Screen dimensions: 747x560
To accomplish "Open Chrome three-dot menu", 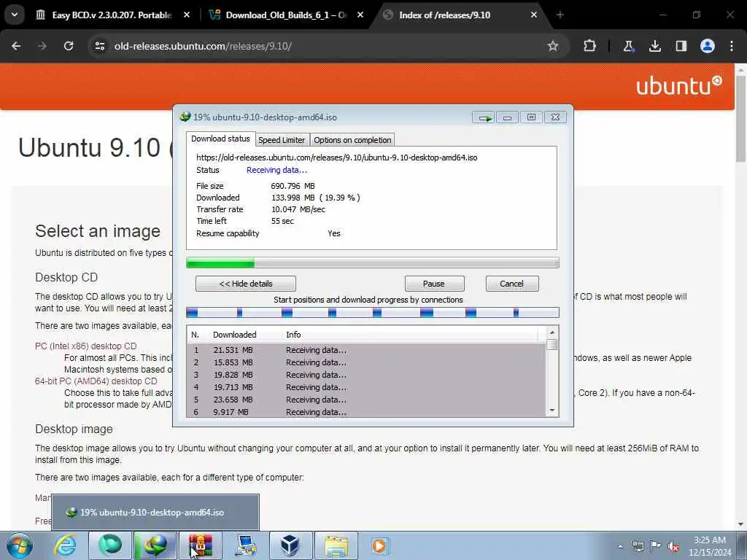I will [x=731, y=46].
